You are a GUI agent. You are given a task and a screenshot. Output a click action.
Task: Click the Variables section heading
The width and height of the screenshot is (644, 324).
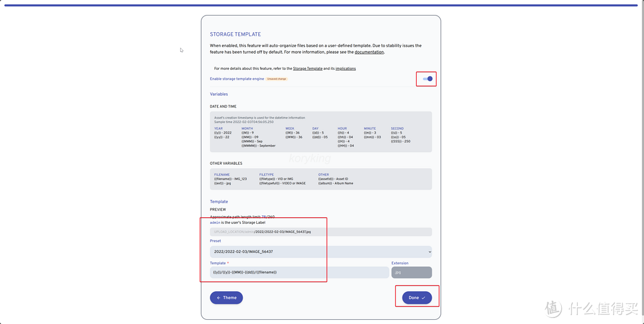click(219, 94)
